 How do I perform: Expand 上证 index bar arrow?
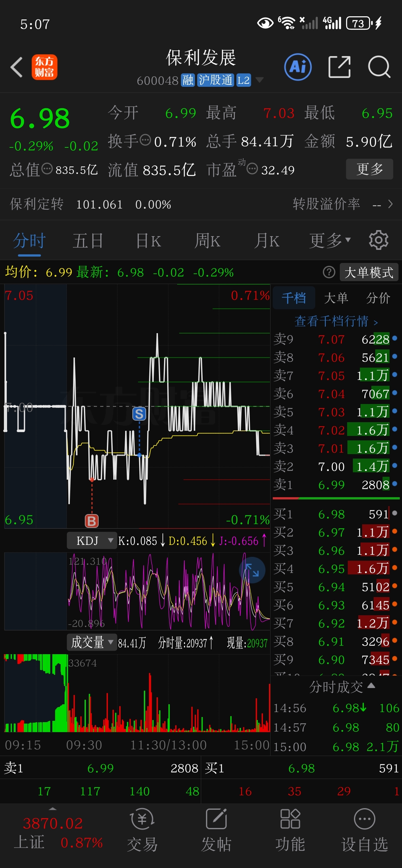pyautogui.click(x=53, y=809)
